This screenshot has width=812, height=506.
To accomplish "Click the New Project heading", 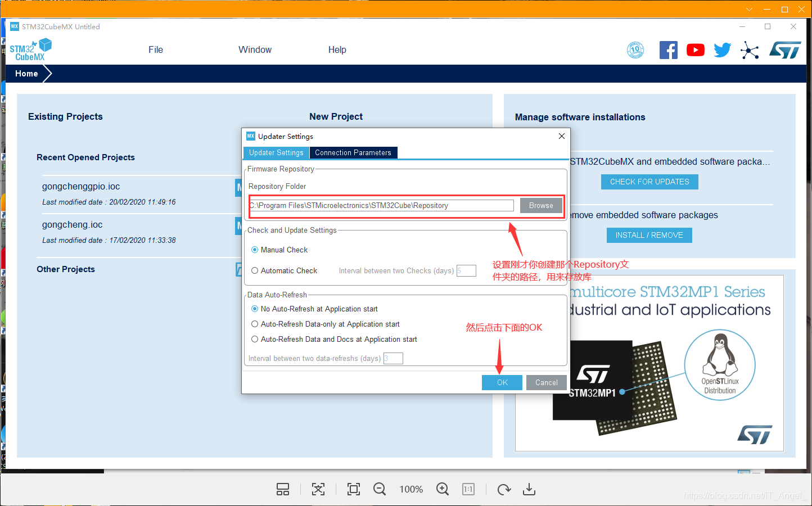I will 336,116.
